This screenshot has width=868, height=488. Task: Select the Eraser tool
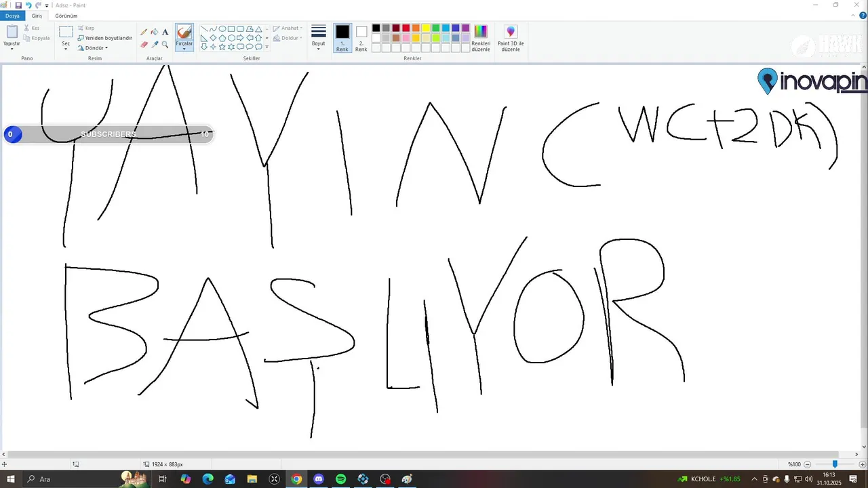(144, 45)
